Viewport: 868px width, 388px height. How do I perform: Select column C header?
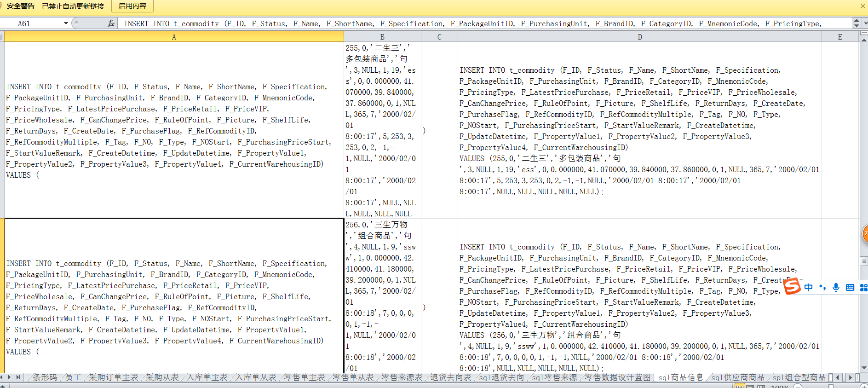click(x=439, y=37)
